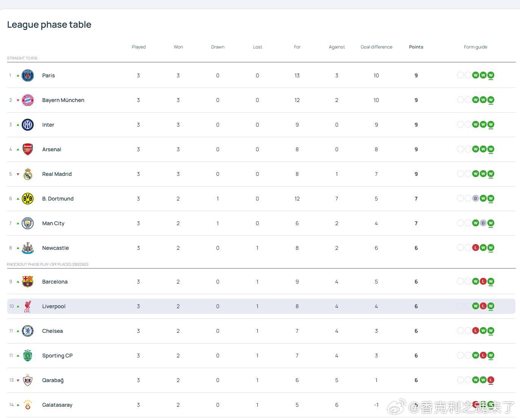Click the Lost column header
The width and height of the screenshot is (520, 420).
tap(258, 47)
